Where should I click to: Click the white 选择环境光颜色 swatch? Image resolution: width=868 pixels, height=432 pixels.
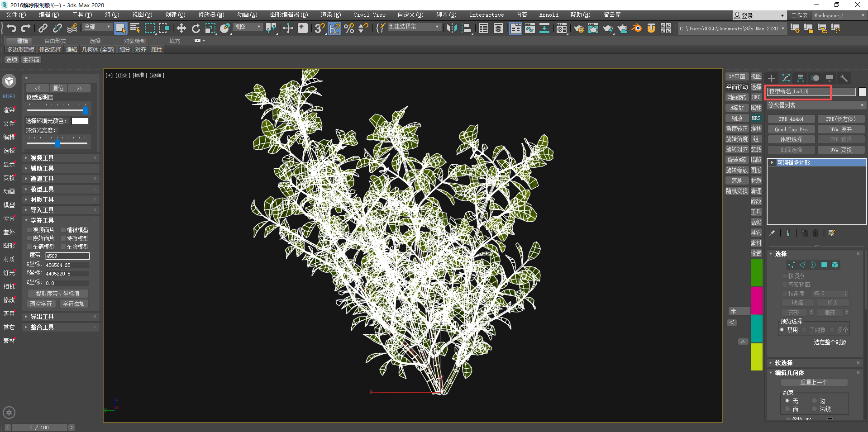coord(80,121)
